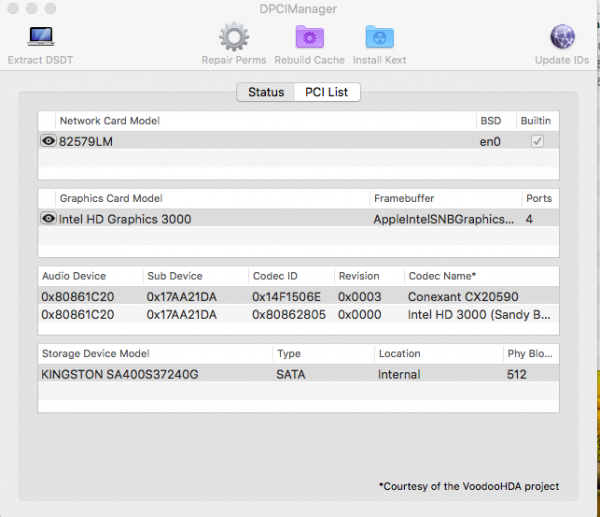Image resolution: width=600 pixels, height=517 pixels.
Task: Click AppleIntelSNBGraphics framebuffer value
Action: tap(443, 219)
